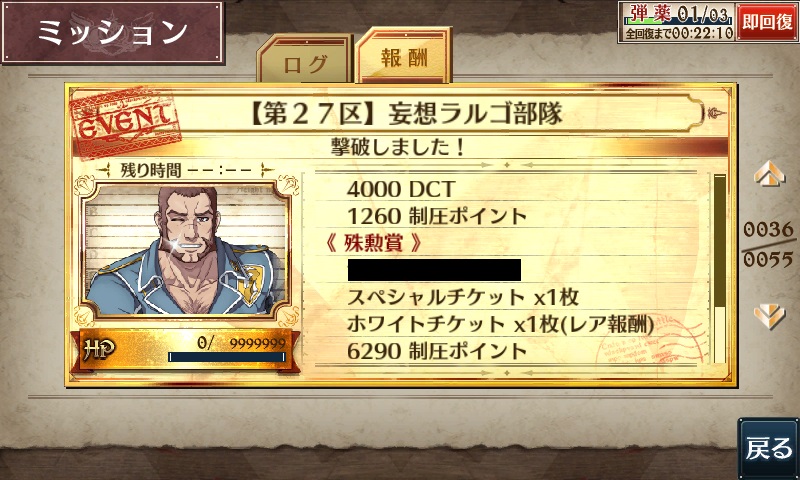
Task: Click the 【第27区】妄想ラルゴ部隊 title bar
Action: click(x=406, y=113)
